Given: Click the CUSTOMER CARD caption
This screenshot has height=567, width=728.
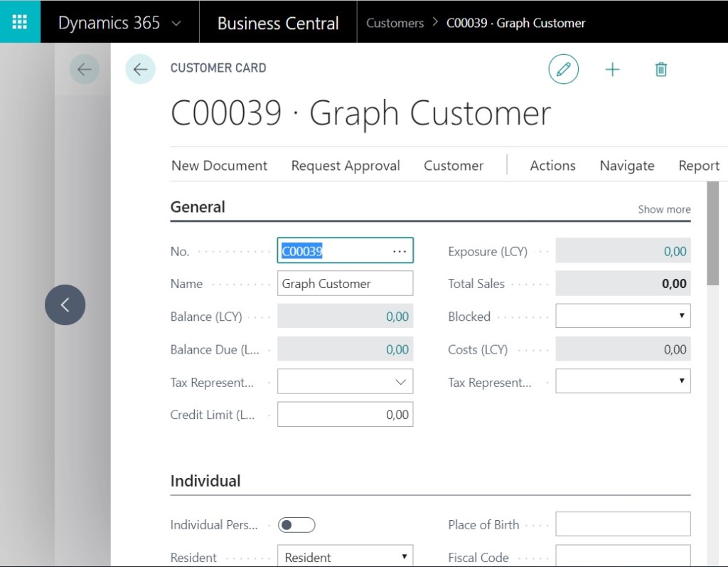Looking at the screenshot, I should (x=218, y=68).
